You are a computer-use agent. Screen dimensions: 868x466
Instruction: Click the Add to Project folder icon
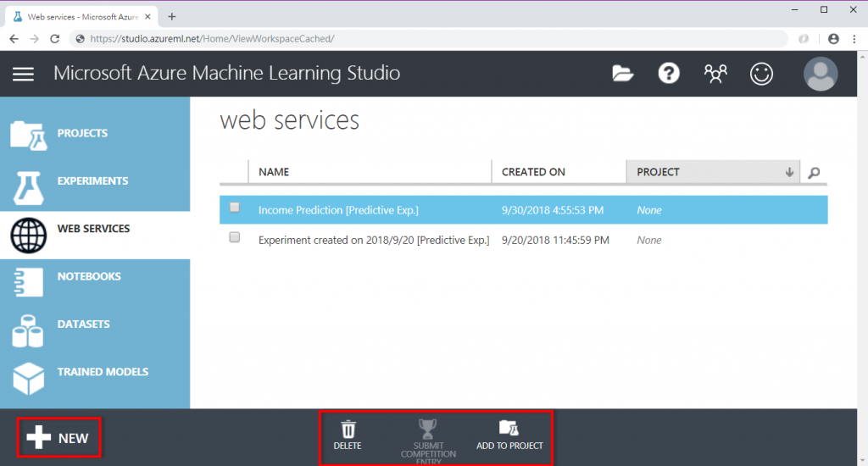click(x=509, y=428)
